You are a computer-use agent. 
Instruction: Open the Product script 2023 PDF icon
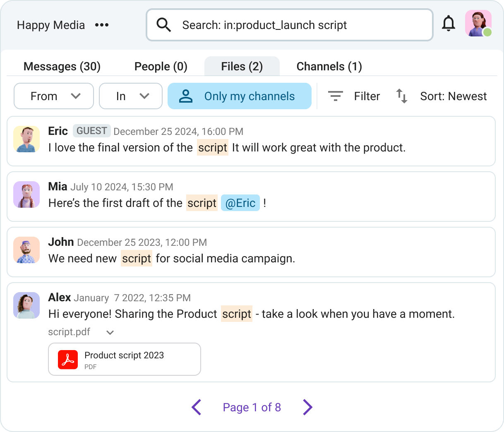(x=68, y=359)
